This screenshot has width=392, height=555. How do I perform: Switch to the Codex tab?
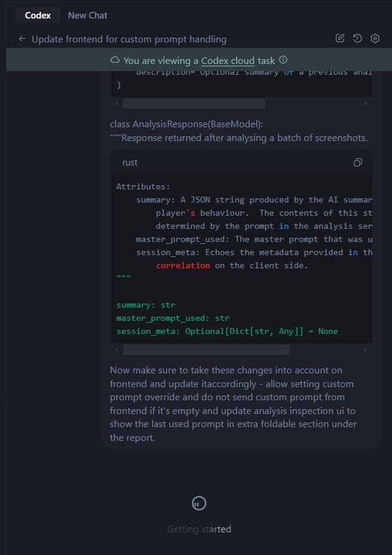coord(38,15)
